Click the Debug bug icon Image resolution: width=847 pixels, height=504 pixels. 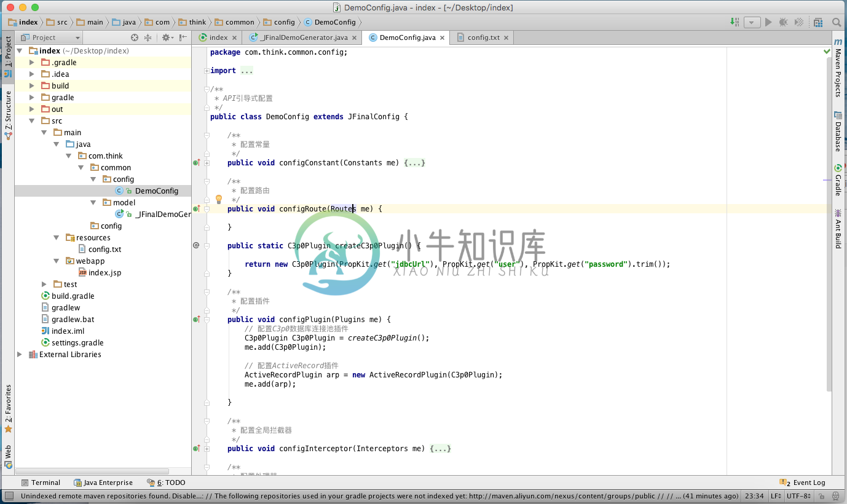click(x=783, y=22)
